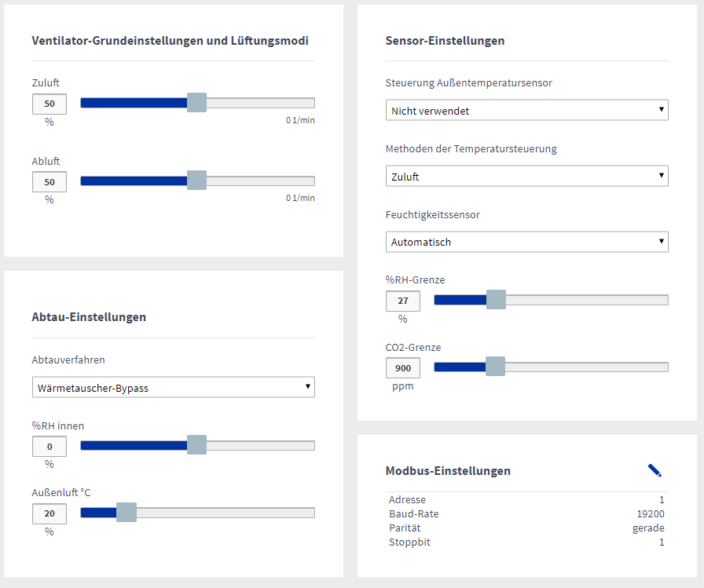
Task: Edit Modbus settings with the pencil icon
Action: [654, 470]
